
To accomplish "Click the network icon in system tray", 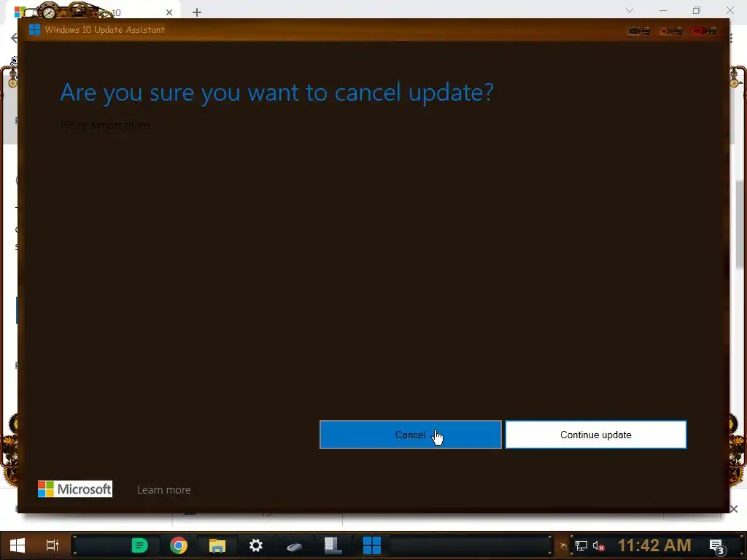I will click(x=581, y=545).
